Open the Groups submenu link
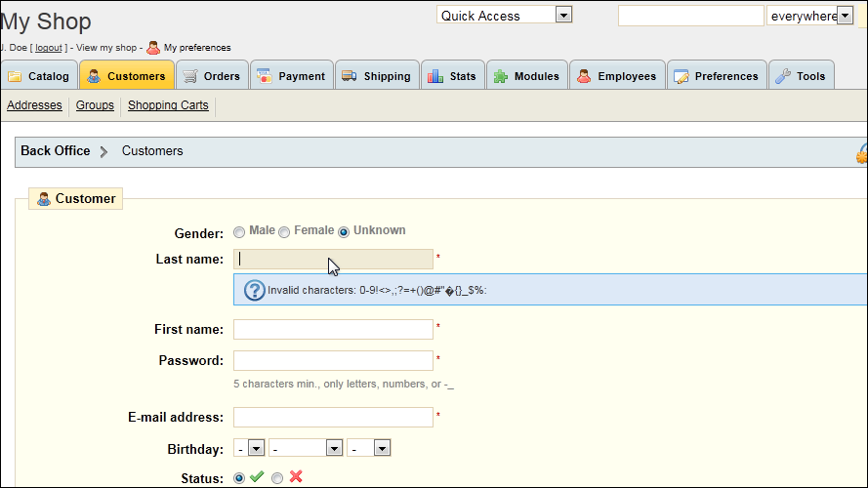 (x=95, y=105)
